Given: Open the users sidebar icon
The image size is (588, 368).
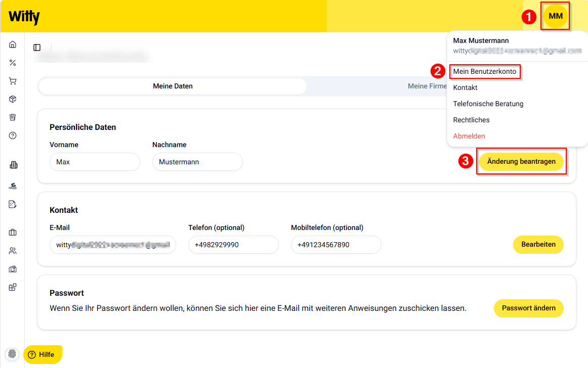Looking at the screenshot, I should [13, 251].
